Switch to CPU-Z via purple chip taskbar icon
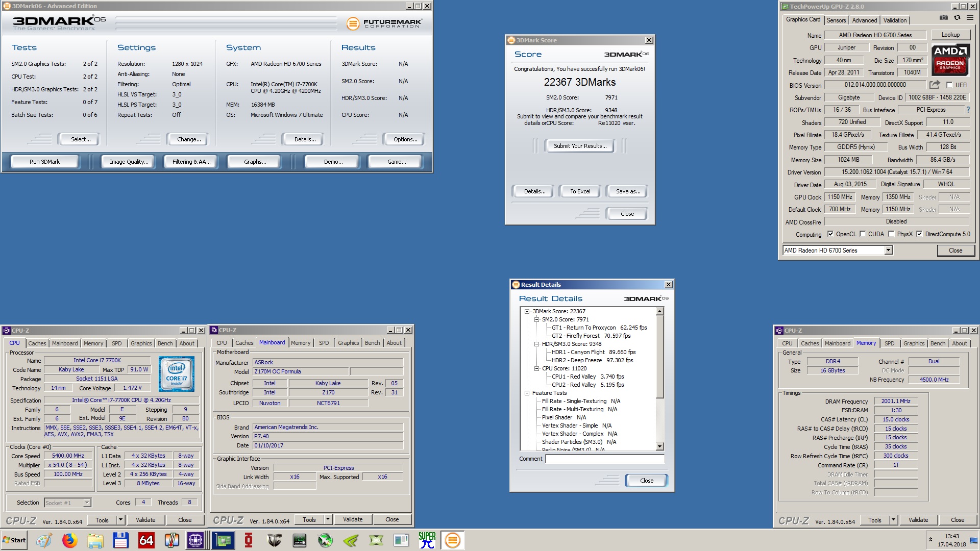The image size is (980, 551). pyautogui.click(x=195, y=540)
